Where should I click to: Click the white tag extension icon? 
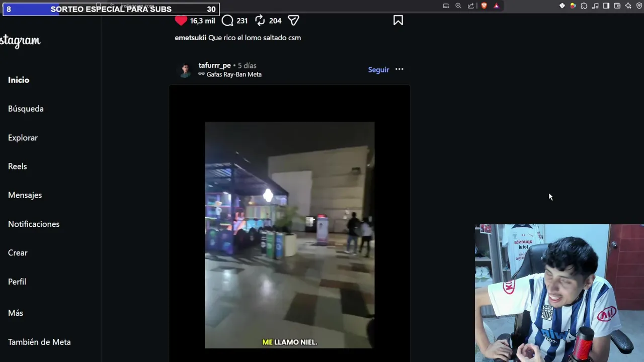(x=562, y=6)
